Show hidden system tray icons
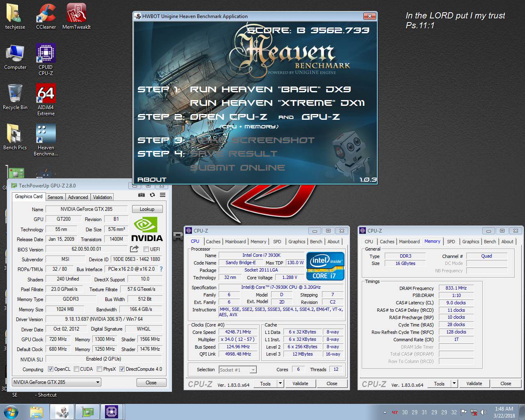The image size is (525, 420). 385,412
